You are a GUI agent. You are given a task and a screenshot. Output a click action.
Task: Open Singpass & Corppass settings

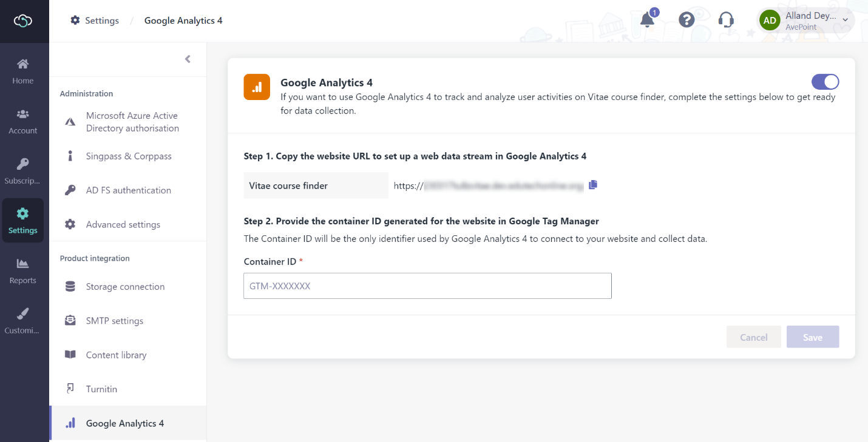[128, 156]
